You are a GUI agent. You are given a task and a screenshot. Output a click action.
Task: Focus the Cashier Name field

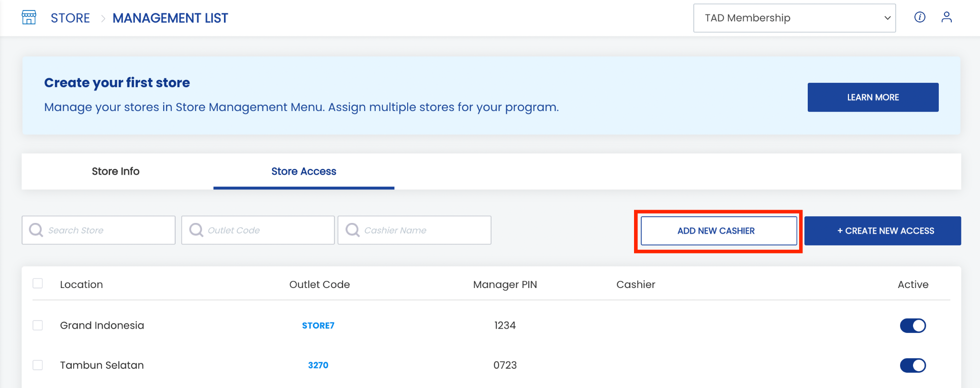(414, 230)
